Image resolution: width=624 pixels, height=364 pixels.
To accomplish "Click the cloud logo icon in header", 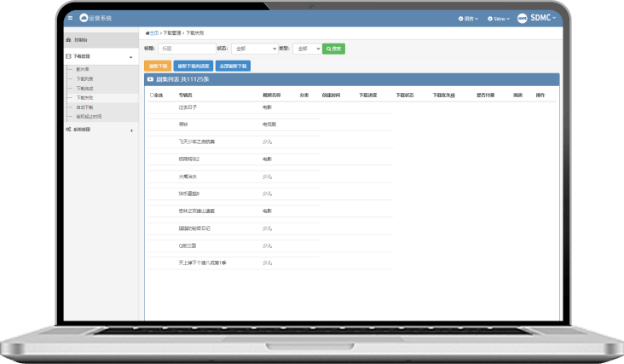I will pyautogui.click(x=84, y=18).
